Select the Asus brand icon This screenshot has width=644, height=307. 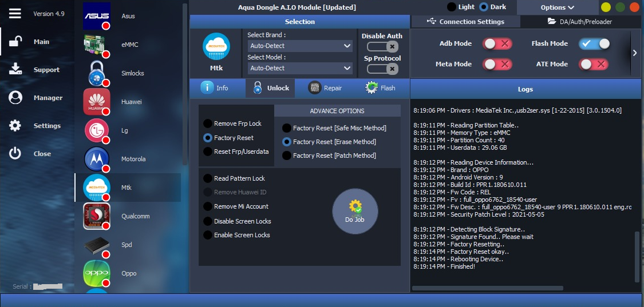(97, 16)
